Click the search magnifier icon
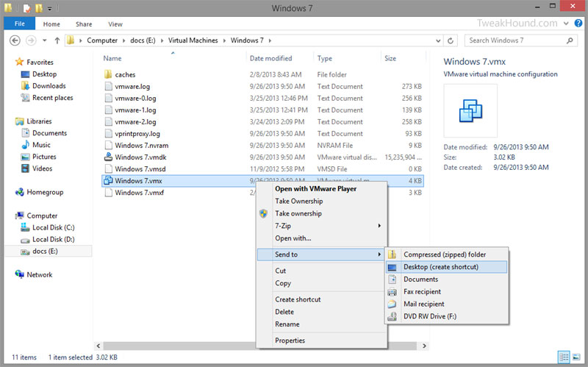The width and height of the screenshot is (588, 367). pyautogui.click(x=570, y=40)
